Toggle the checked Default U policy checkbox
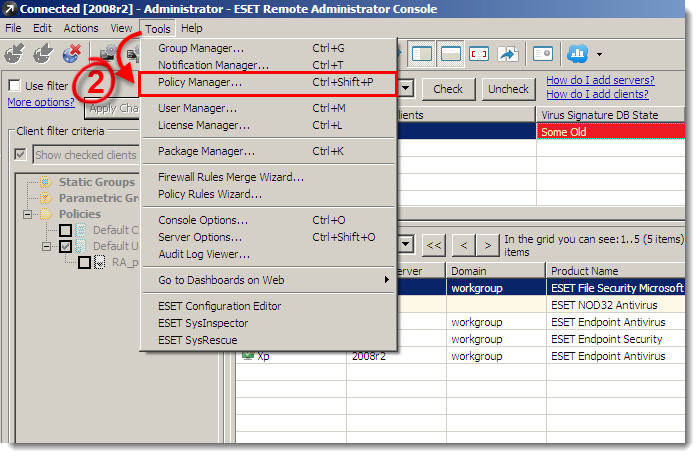Viewport: 700px width, 458px height. pos(65,246)
